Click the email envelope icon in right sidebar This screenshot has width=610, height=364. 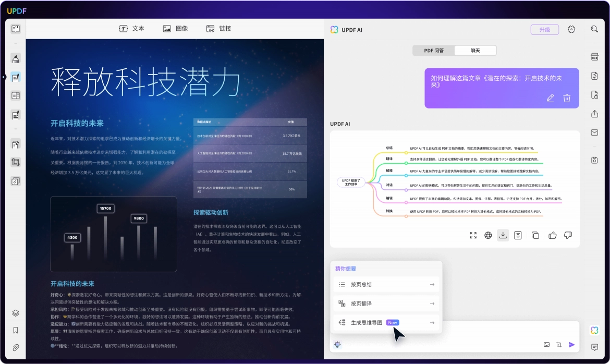tap(594, 132)
